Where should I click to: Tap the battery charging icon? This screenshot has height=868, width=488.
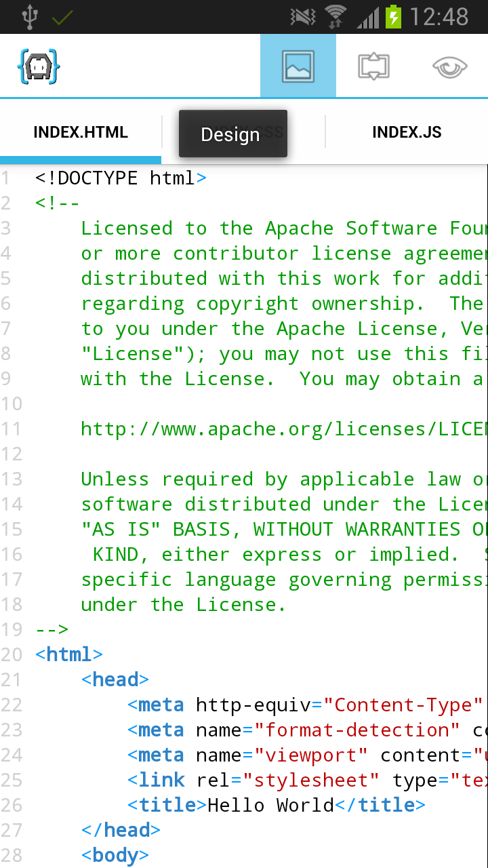tap(393, 17)
